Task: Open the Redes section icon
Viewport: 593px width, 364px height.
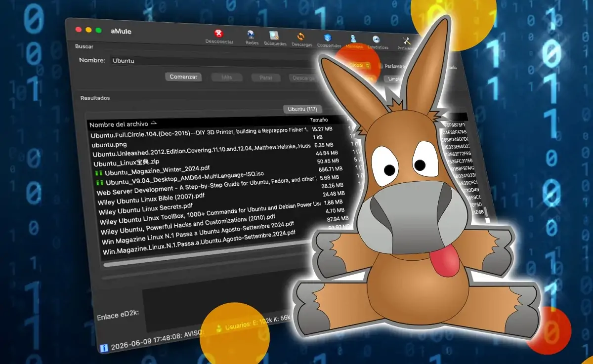Action: point(252,35)
